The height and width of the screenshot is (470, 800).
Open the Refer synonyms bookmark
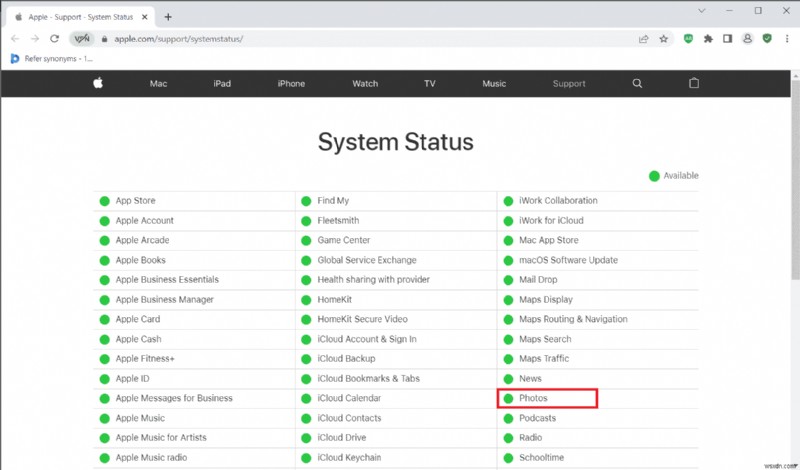click(52, 59)
